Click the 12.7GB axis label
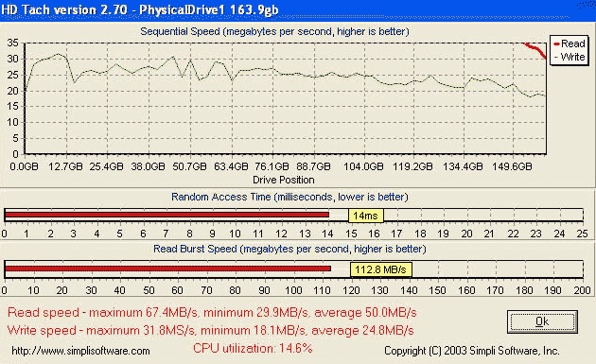 coord(65,166)
